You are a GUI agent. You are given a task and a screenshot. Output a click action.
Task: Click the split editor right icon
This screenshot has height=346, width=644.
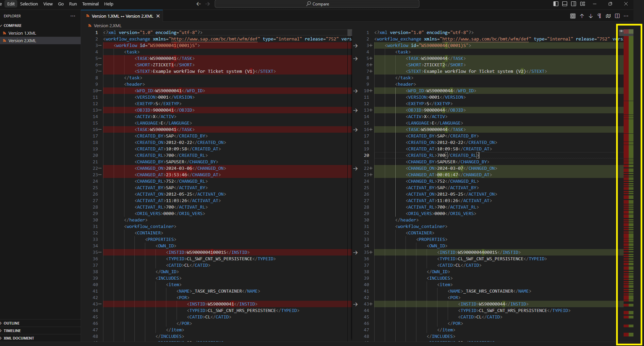click(617, 16)
